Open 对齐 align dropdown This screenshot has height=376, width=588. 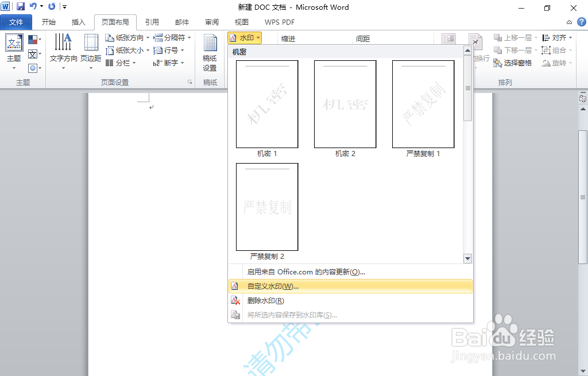557,38
